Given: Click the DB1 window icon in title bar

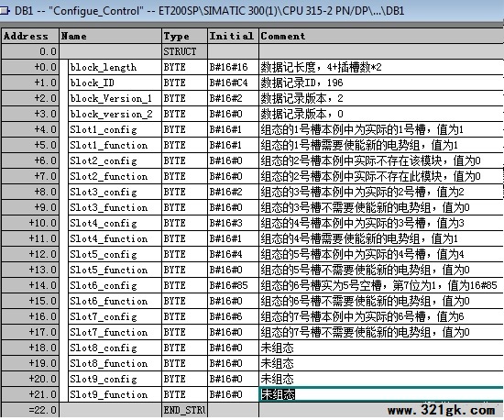Looking at the screenshot, I should pos(5,11).
